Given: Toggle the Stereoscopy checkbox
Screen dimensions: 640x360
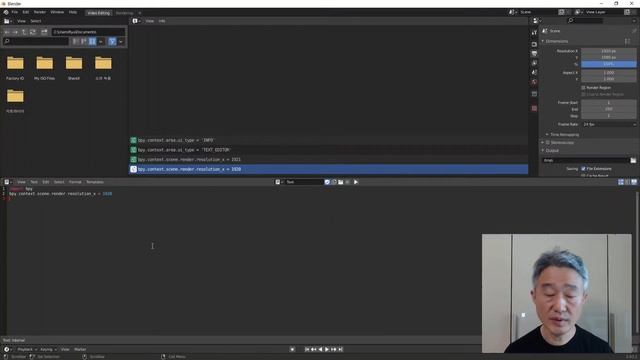Looking at the screenshot, I should (548, 142).
